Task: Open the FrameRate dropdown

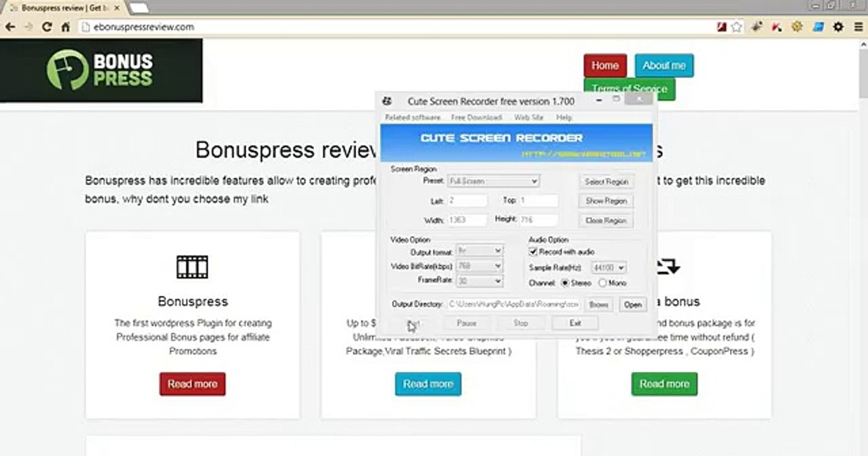Action: coord(479,281)
